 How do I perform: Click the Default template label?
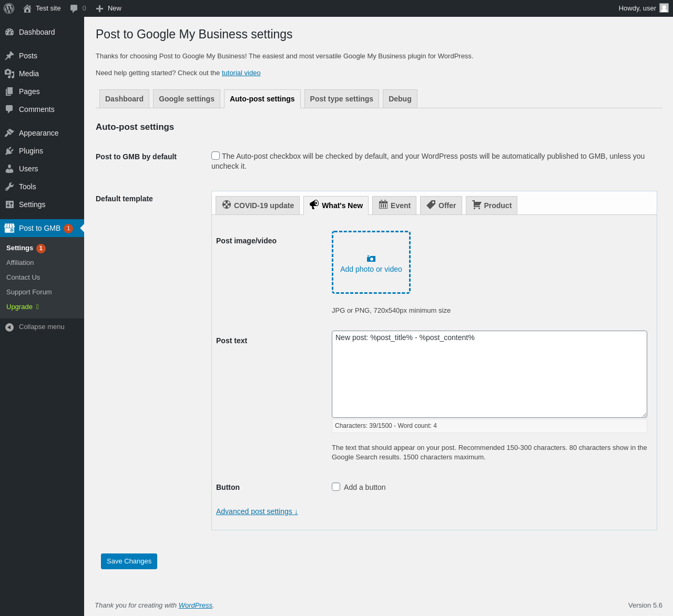124,199
